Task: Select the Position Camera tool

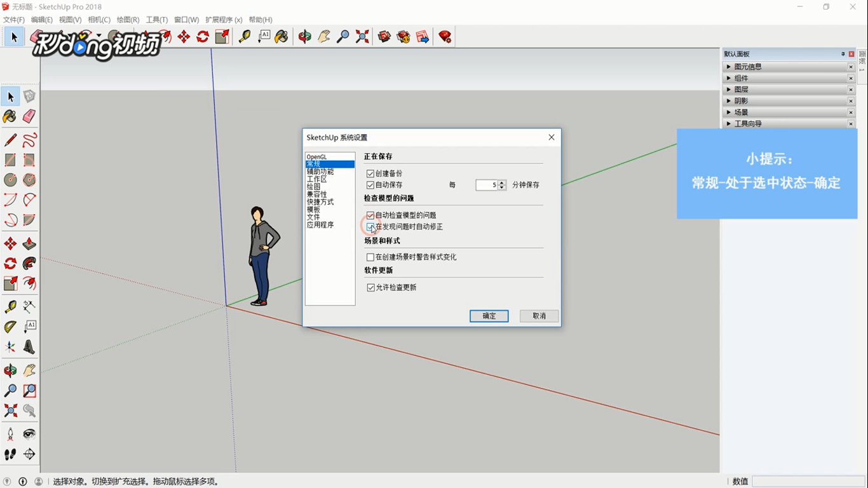Action: click(10, 435)
